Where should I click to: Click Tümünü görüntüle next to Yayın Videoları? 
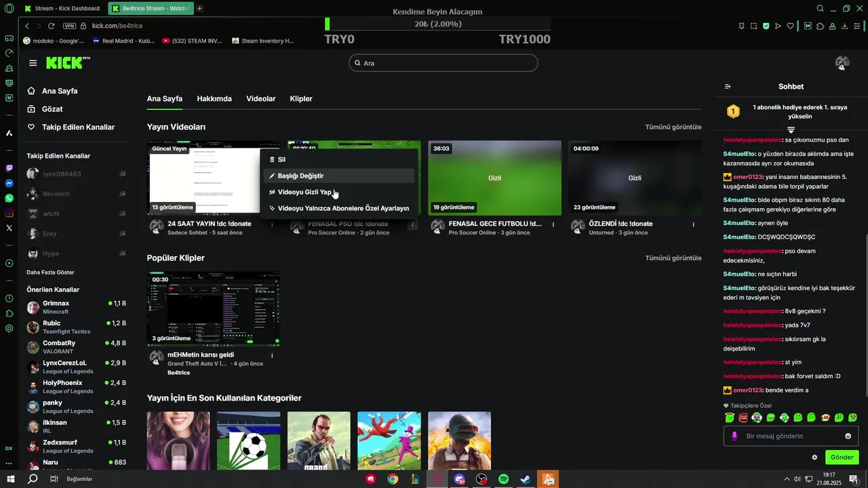673,127
